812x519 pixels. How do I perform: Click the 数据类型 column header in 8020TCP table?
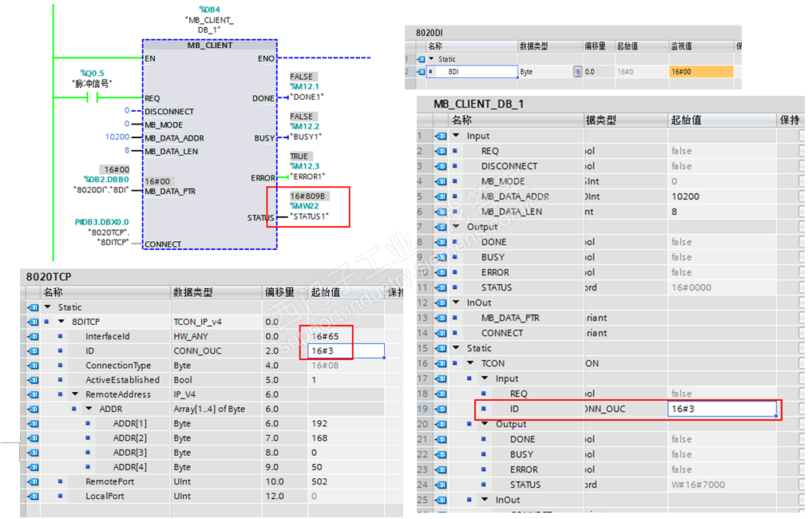(216, 292)
